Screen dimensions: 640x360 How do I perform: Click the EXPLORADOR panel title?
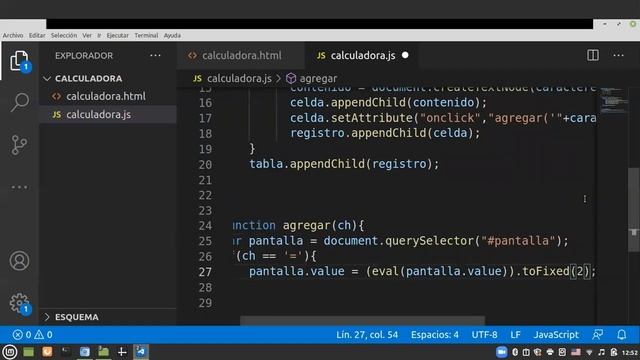pos(84,56)
